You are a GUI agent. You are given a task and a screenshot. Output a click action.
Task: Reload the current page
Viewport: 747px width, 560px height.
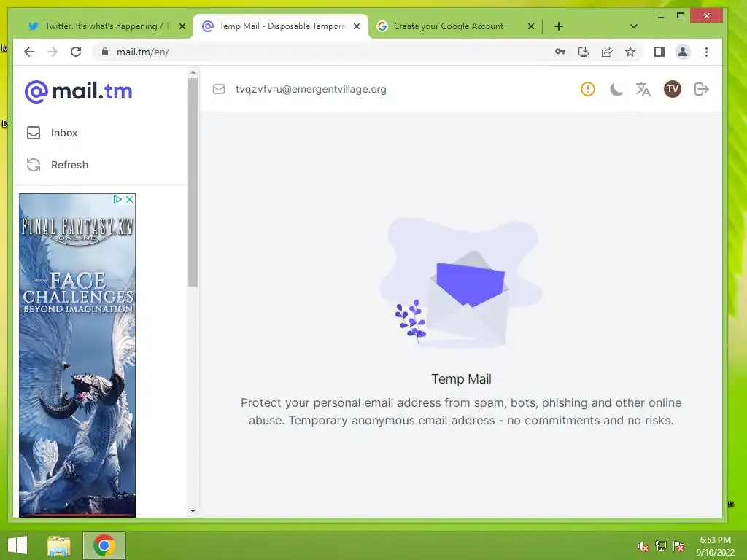pos(76,52)
